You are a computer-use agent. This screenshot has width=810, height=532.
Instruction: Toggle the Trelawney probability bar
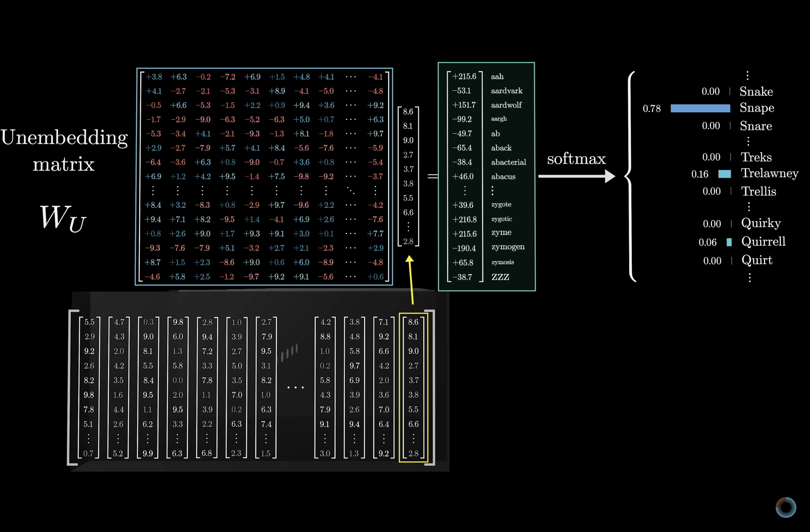click(x=724, y=174)
